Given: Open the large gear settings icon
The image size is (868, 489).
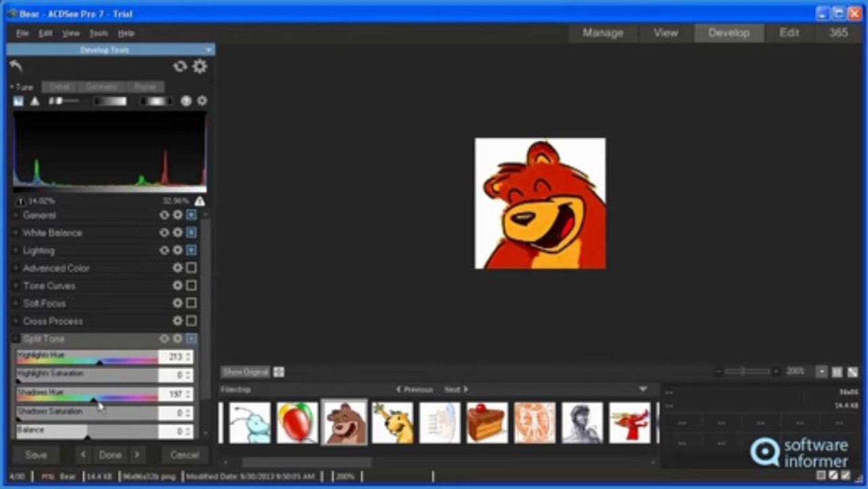Looking at the screenshot, I should [x=200, y=66].
